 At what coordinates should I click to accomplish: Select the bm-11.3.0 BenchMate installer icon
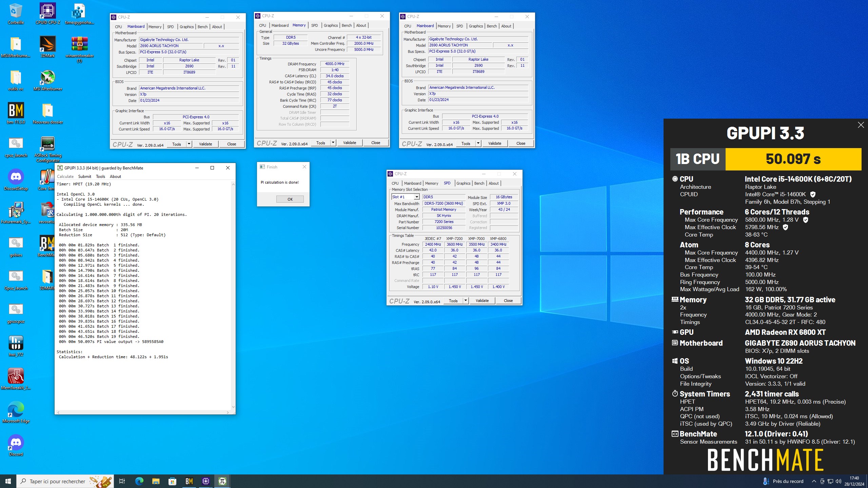[x=16, y=114]
